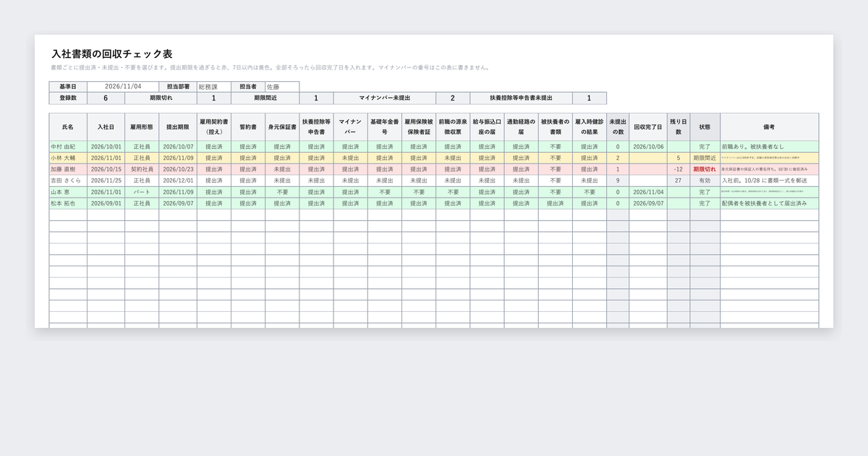
Task: Select the 身元保証書 column header
Action: click(x=282, y=127)
